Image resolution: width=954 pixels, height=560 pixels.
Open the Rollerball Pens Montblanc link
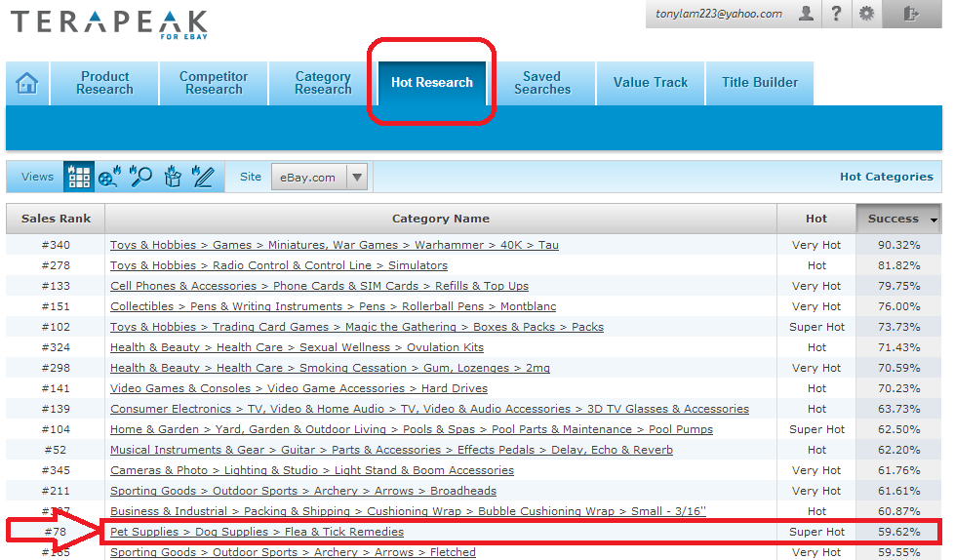(333, 306)
